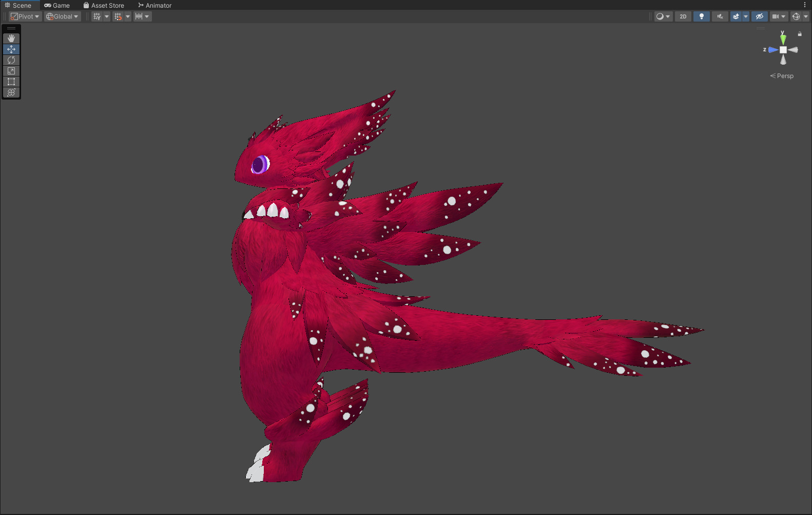
Task: Click the grid snapping magnet icon
Action: coord(118,16)
